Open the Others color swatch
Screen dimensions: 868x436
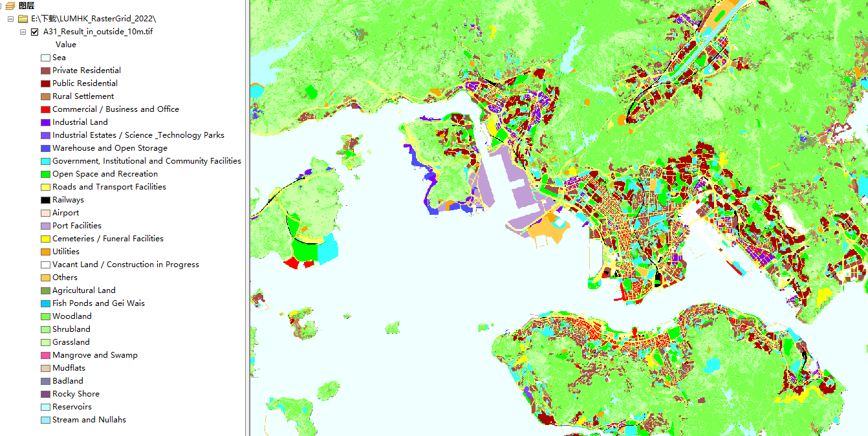point(45,278)
